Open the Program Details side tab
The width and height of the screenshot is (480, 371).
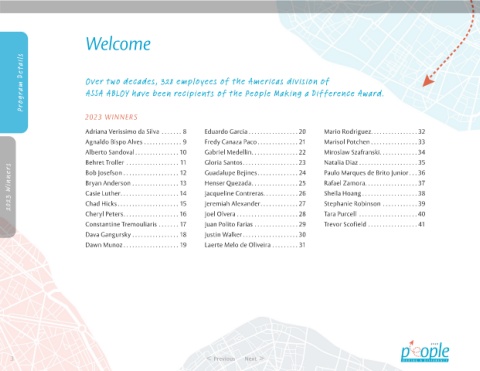[x=14, y=82]
